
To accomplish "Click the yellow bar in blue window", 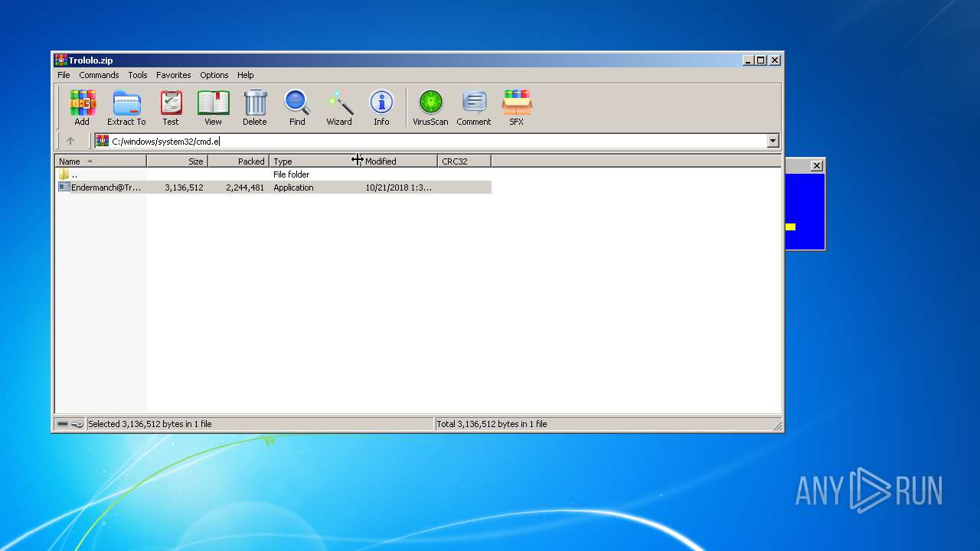I will point(790,227).
